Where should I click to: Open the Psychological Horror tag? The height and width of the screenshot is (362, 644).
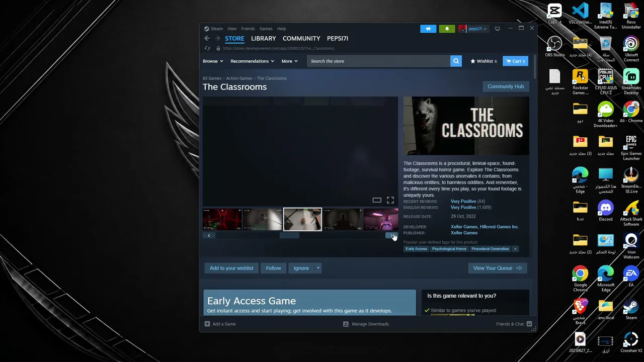pyautogui.click(x=449, y=249)
